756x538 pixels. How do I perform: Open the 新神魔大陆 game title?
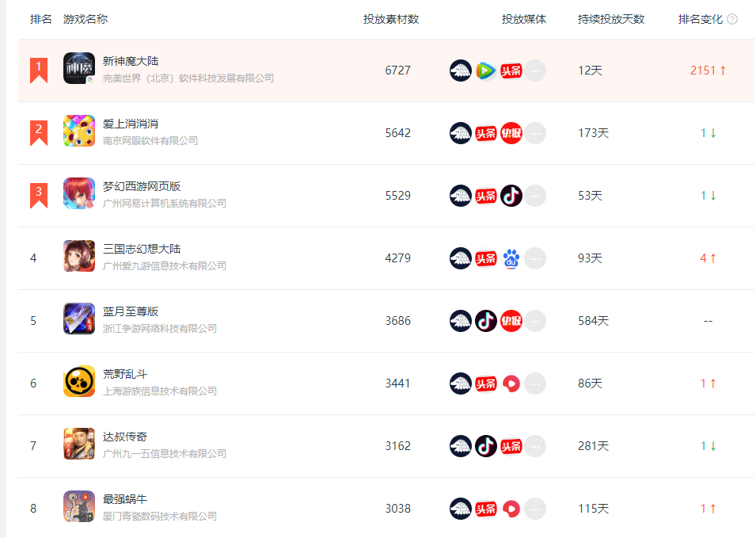pyautogui.click(x=131, y=61)
